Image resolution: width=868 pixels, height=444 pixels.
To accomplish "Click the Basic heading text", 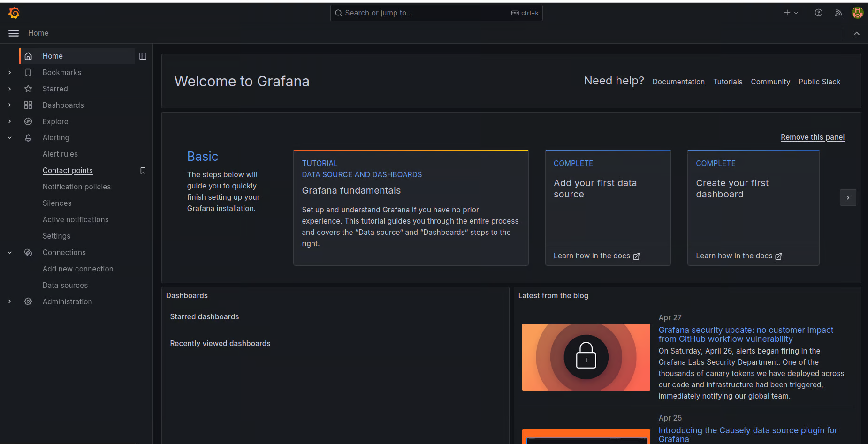I will 203,156.
